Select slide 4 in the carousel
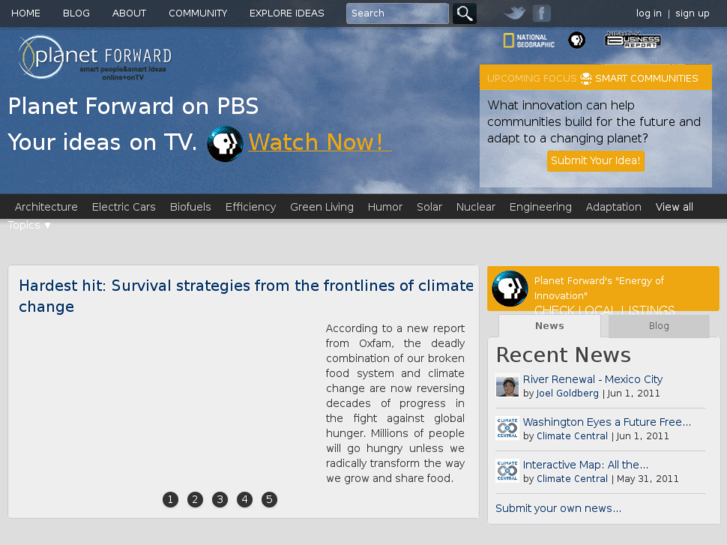 coord(244,500)
